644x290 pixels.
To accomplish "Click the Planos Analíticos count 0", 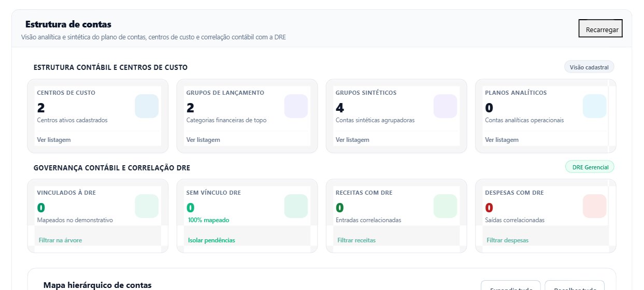I will [489, 108].
